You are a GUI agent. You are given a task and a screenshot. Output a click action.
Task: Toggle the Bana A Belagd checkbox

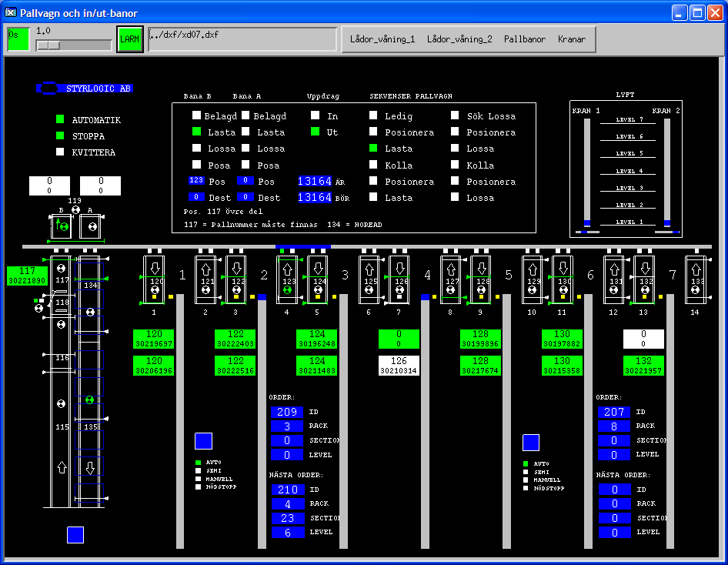(x=245, y=115)
